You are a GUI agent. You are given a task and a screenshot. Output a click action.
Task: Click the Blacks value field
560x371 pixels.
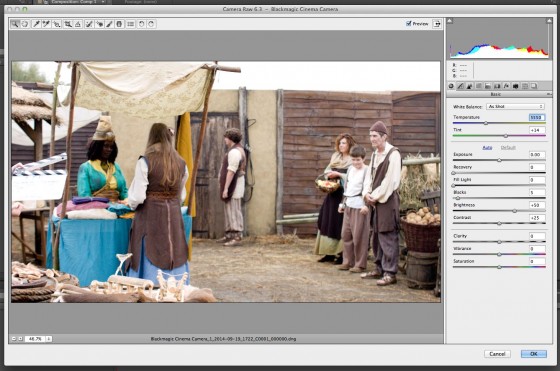click(x=537, y=192)
